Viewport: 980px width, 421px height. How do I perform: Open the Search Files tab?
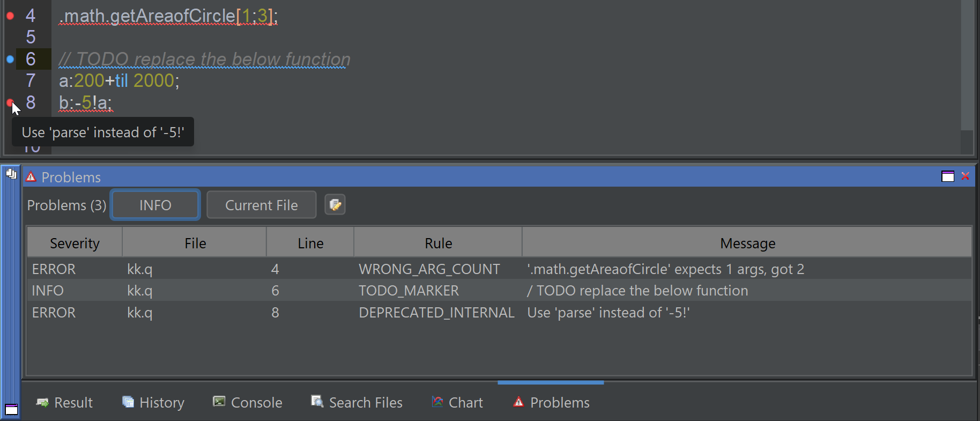357,402
